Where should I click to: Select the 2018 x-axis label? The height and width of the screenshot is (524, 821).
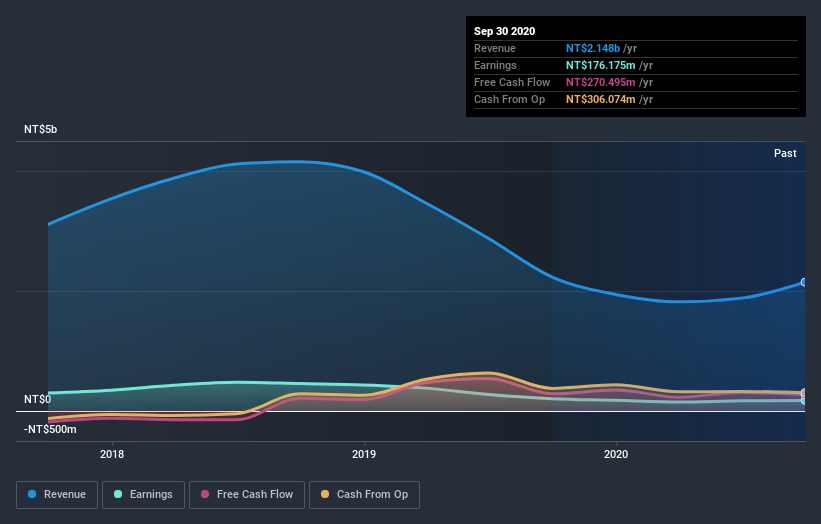click(x=112, y=454)
